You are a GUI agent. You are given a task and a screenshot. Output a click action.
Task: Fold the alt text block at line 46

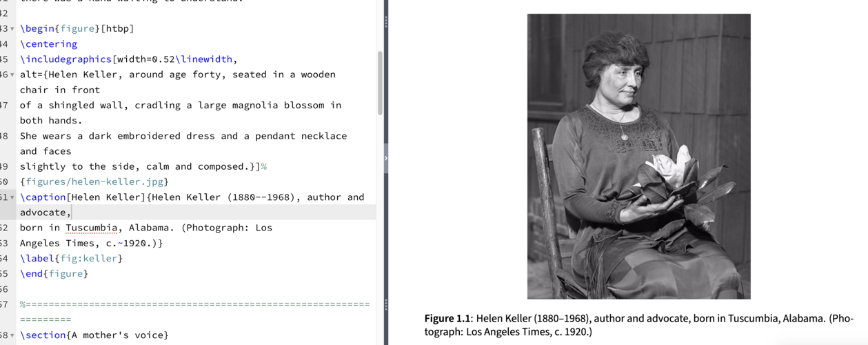[x=12, y=75]
